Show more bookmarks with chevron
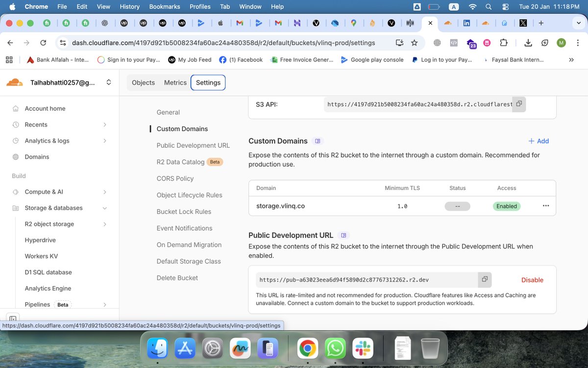Image resolution: width=588 pixels, height=368 pixels. (x=571, y=60)
